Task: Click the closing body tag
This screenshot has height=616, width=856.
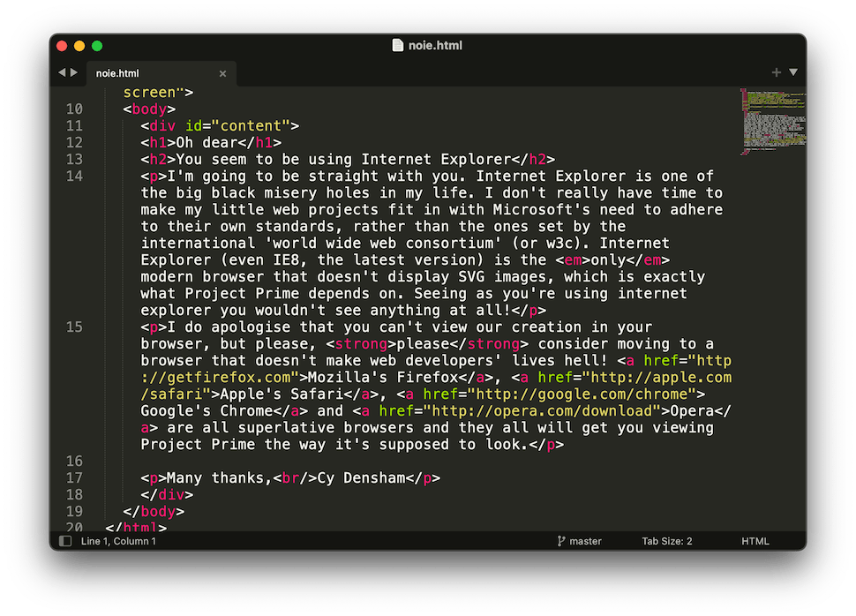Action: pyautogui.click(x=154, y=512)
